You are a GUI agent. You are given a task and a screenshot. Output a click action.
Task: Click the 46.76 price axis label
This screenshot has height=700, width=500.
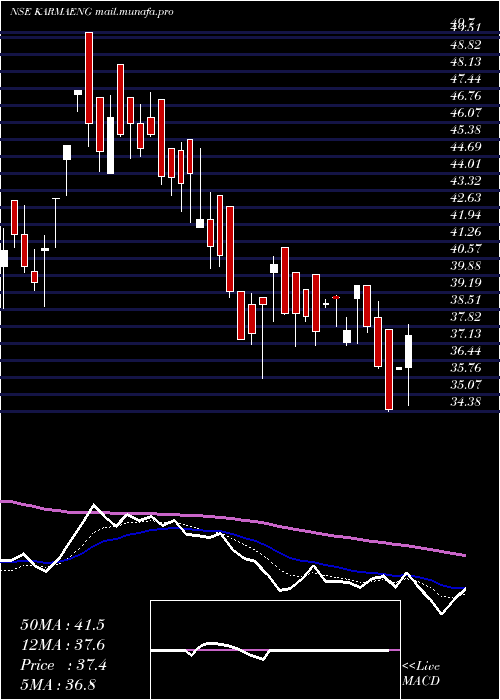(466, 96)
